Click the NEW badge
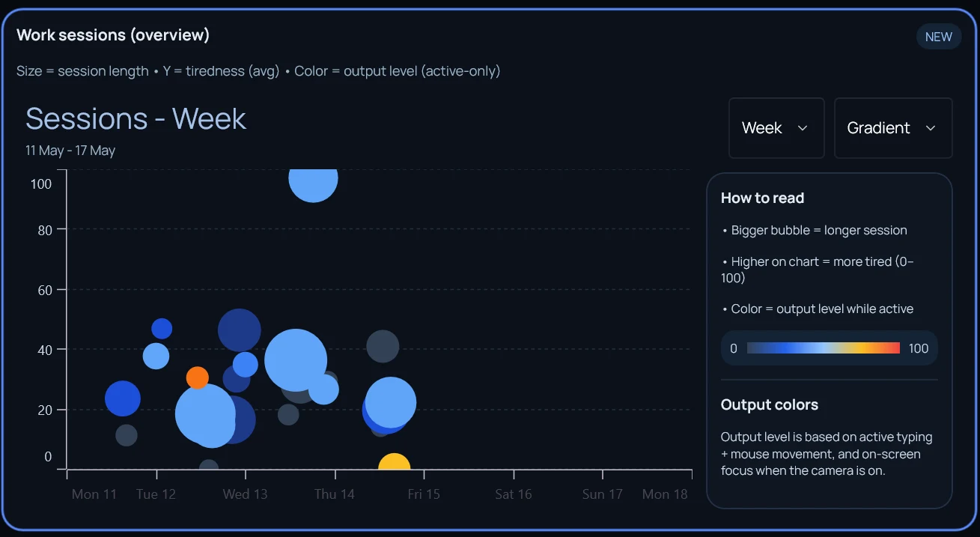This screenshot has width=980, height=537. pos(939,37)
